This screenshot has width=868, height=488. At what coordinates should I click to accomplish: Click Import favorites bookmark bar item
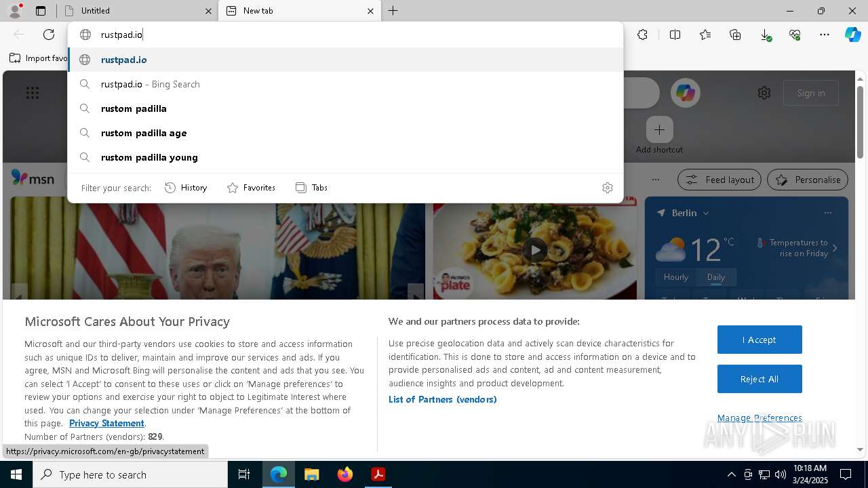click(39, 58)
